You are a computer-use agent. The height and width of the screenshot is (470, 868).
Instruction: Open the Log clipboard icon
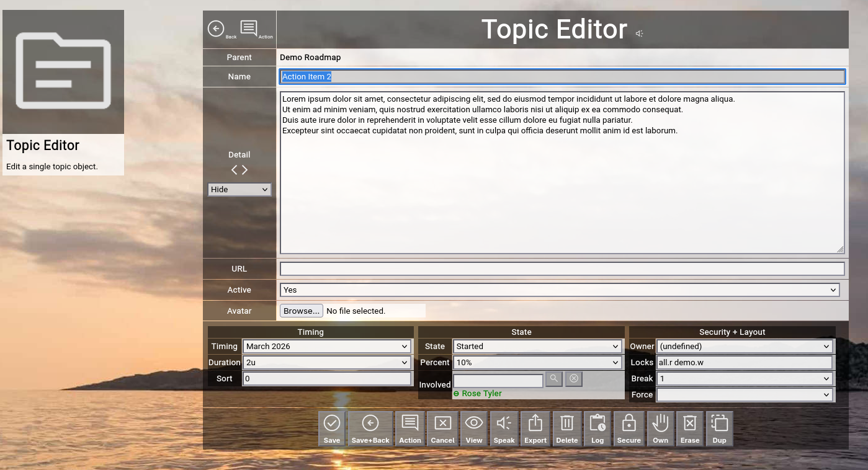(x=597, y=428)
